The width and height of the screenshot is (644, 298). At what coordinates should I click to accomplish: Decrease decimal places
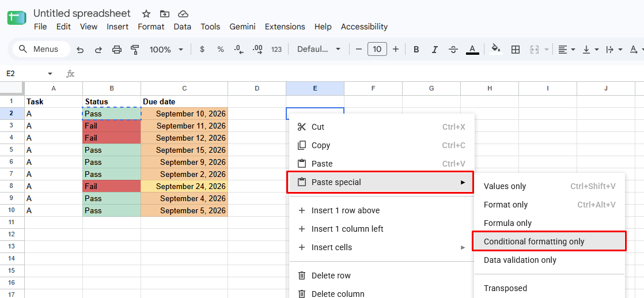[x=238, y=50]
